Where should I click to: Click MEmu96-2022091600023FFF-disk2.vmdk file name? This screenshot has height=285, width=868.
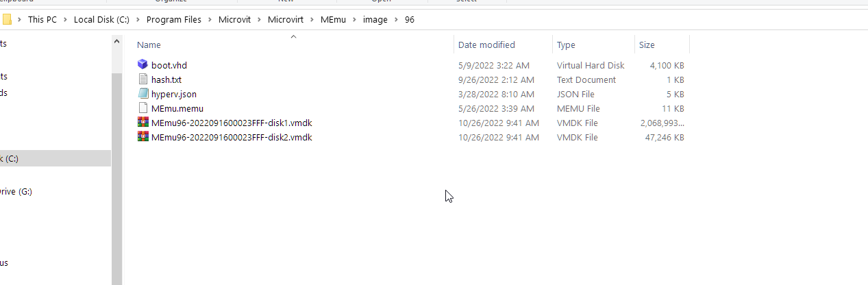232,137
